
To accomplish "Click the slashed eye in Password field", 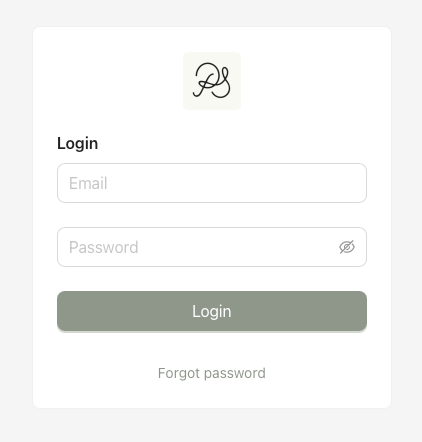I will [347, 247].
